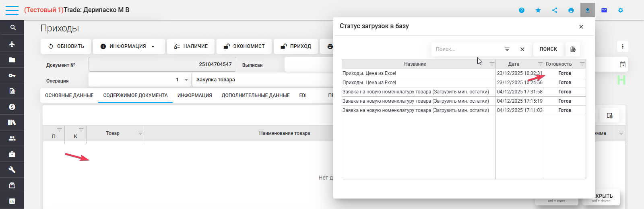Select row dated 23/12/2025 10:32:31
The image size is (644, 209).
pos(464,73)
